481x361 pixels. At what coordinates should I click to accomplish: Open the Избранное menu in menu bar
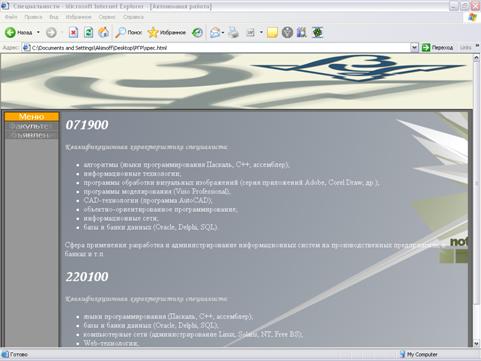[x=78, y=17]
